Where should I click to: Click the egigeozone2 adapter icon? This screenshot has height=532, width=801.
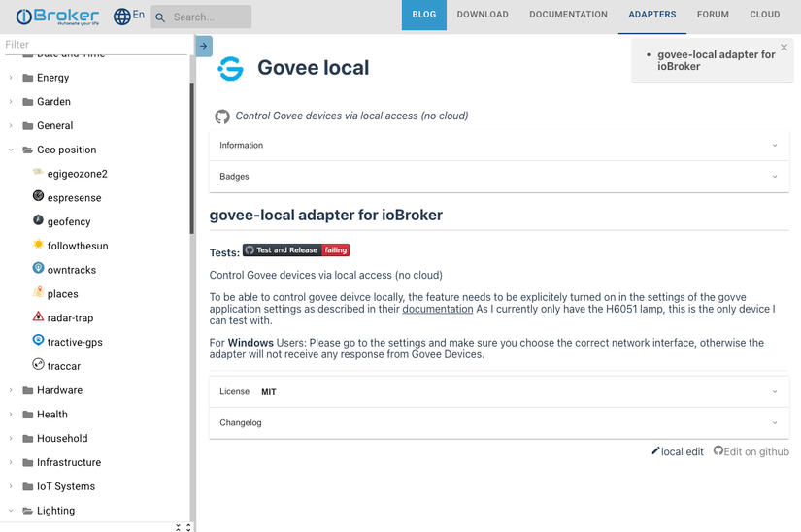38,172
